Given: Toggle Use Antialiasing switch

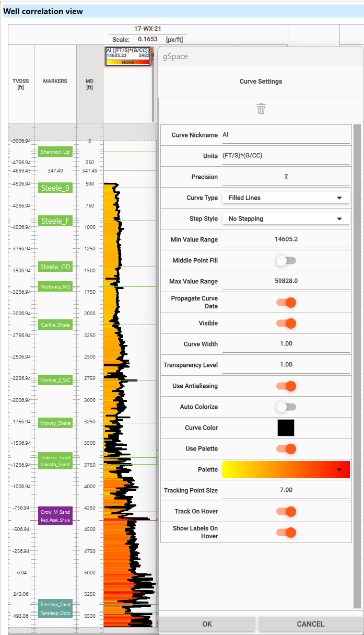Looking at the screenshot, I should coord(286,386).
